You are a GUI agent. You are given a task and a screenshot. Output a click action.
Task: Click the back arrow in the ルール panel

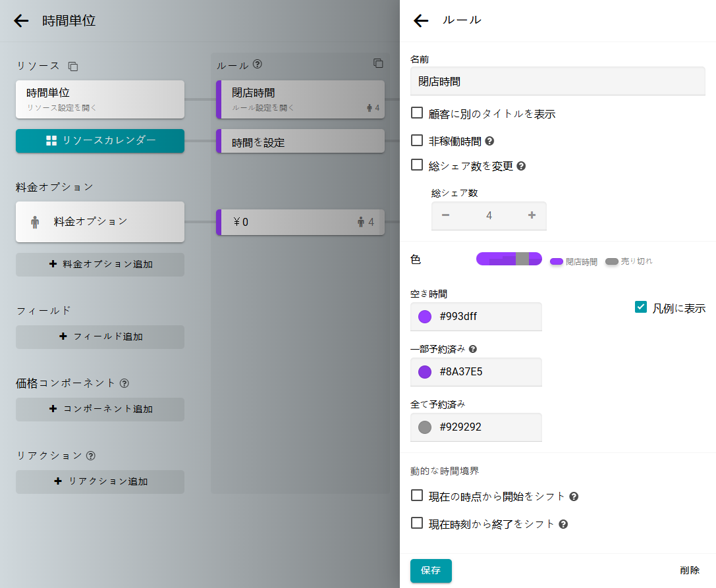click(421, 21)
